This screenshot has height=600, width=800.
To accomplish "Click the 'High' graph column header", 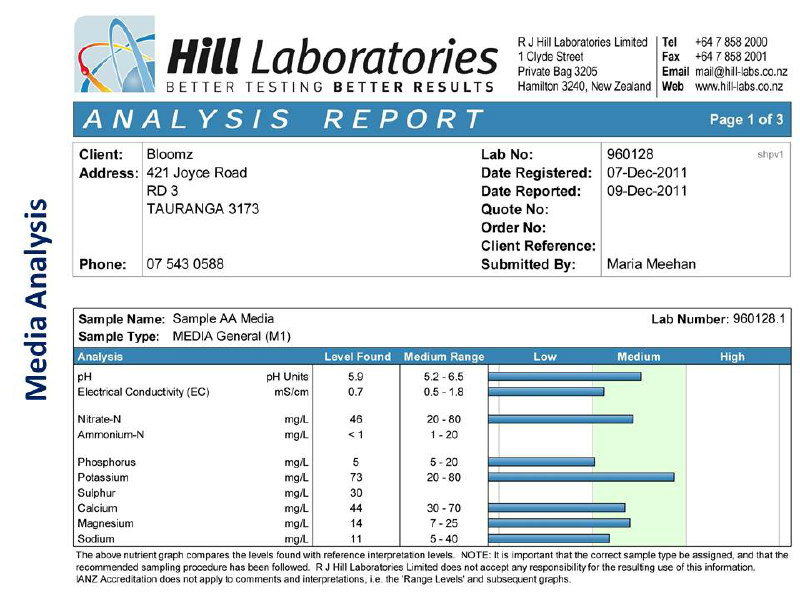I will pos(732,357).
